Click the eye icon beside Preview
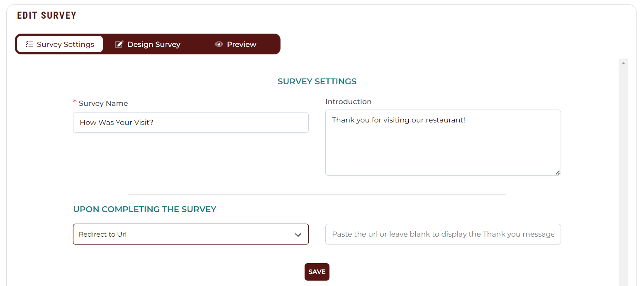This screenshot has height=286, width=644. (219, 44)
